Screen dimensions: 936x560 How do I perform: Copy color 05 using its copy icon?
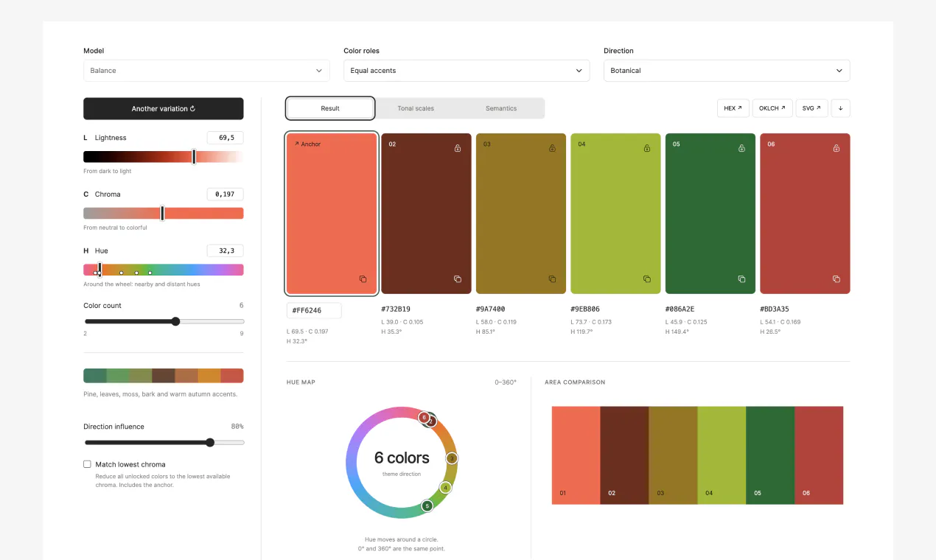741,279
